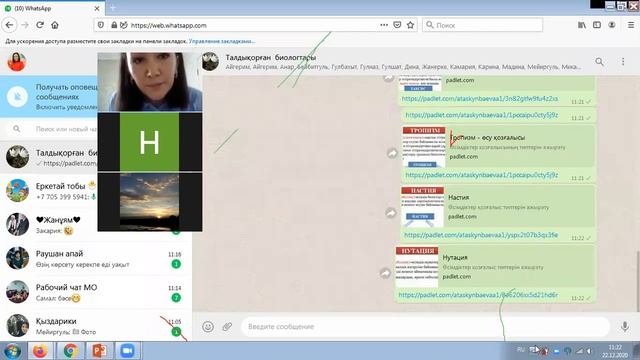Open the chat options three-dot menu
Screen dimensions: 640x360
pos(623,62)
